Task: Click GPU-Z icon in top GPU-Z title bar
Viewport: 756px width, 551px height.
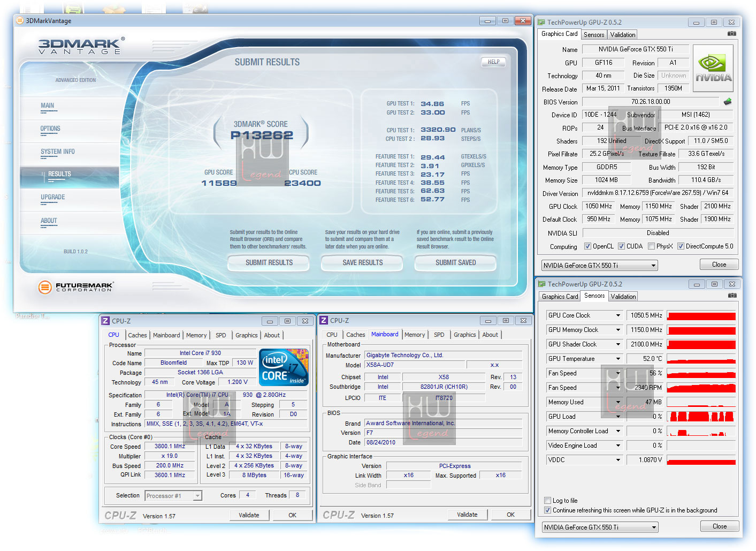Action: click(541, 22)
